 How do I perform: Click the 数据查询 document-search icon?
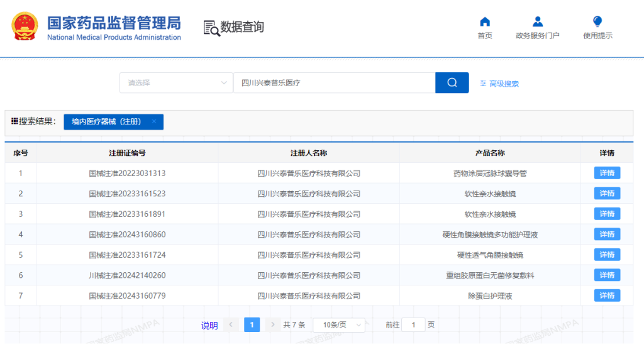[x=211, y=28]
